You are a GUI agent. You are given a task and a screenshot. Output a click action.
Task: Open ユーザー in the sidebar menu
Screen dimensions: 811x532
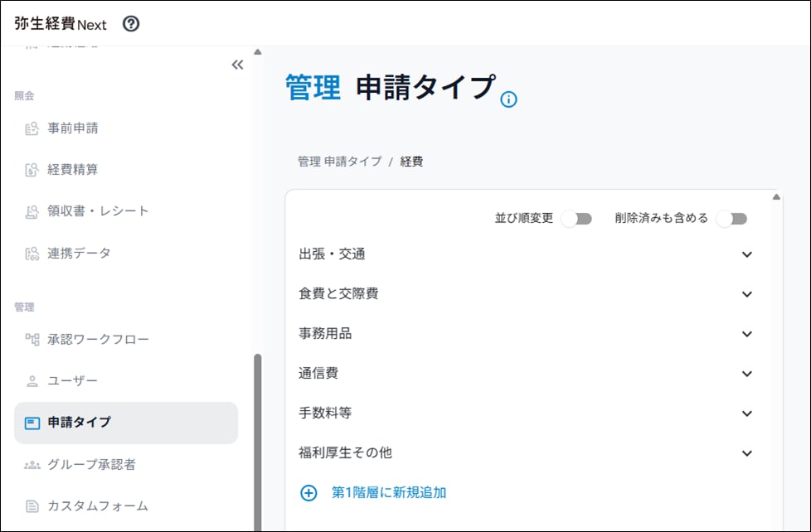(72, 380)
